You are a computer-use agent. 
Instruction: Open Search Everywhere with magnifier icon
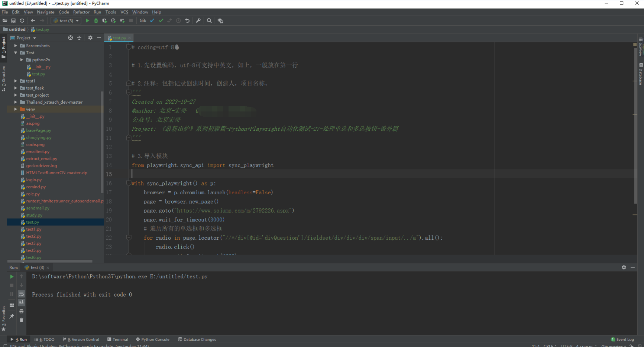pyautogui.click(x=209, y=20)
